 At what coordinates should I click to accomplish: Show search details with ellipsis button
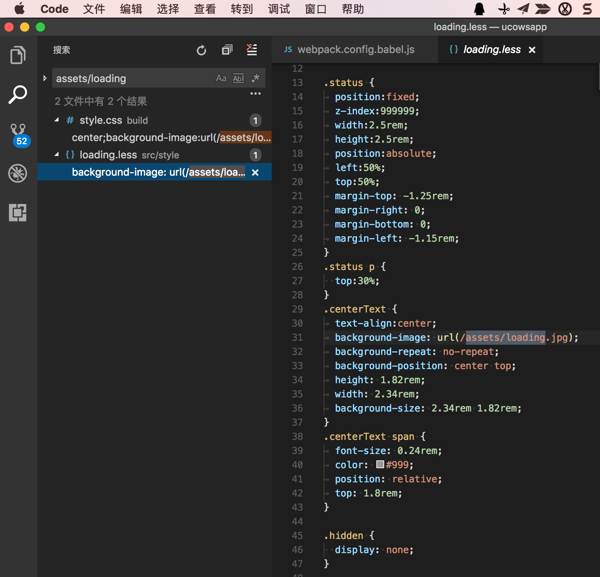(x=255, y=95)
